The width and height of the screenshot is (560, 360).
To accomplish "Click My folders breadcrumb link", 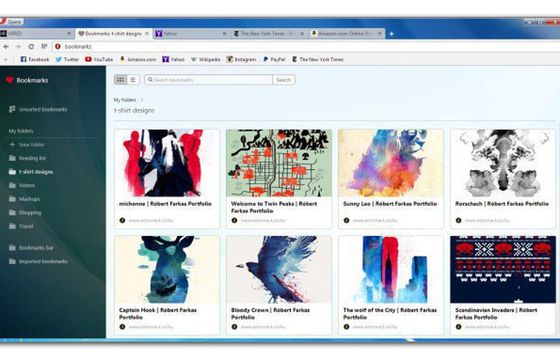I will click(x=125, y=100).
